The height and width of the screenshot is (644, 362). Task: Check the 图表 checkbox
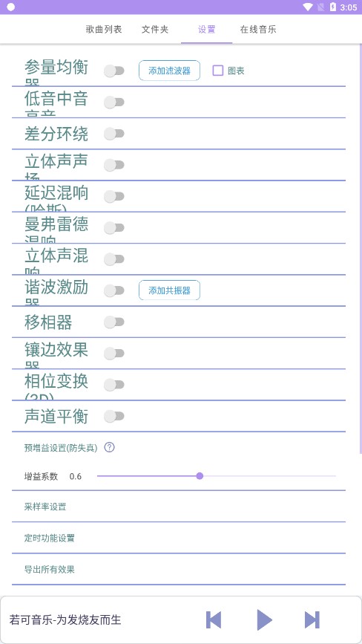pos(217,71)
